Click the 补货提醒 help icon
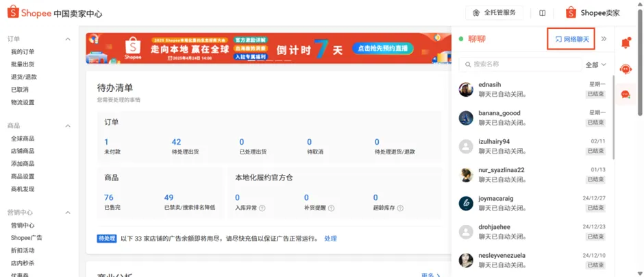 [x=331, y=208]
